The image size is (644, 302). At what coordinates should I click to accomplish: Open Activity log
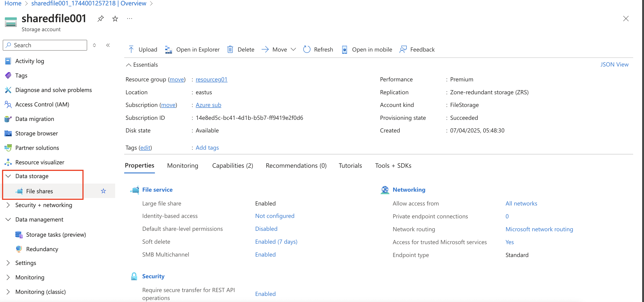(x=30, y=61)
